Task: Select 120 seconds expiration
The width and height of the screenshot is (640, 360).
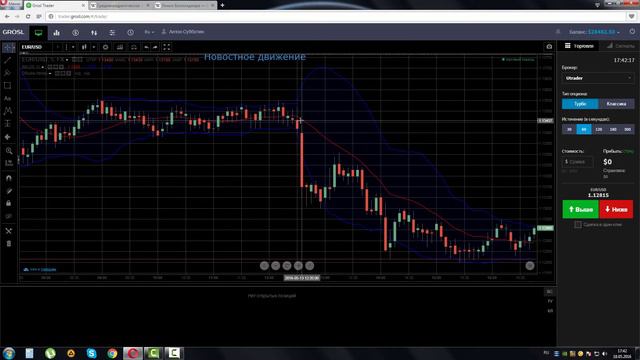Action: pos(598,129)
